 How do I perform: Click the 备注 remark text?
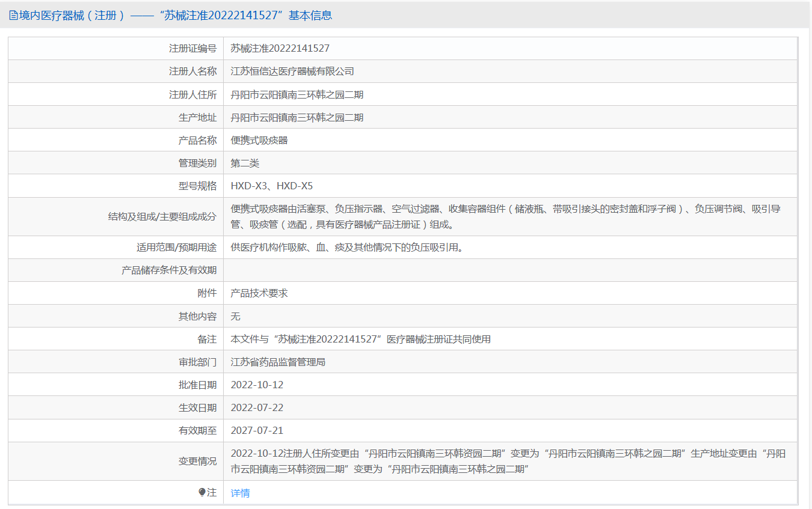pyautogui.click(x=361, y=339)
